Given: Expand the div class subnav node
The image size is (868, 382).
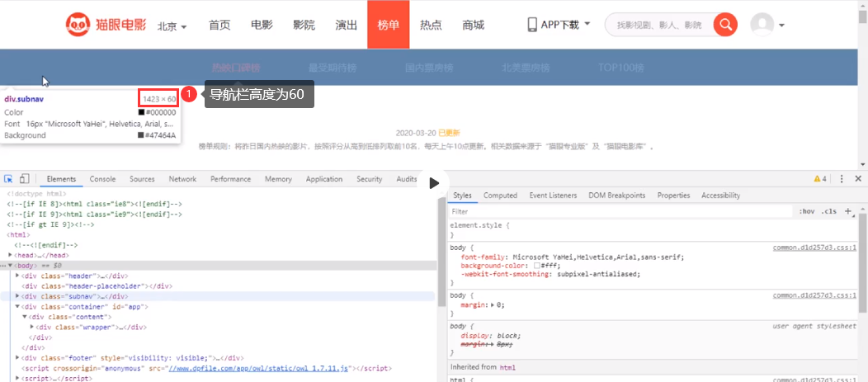Looking at the screenshot, I should (x=17, y=296).
